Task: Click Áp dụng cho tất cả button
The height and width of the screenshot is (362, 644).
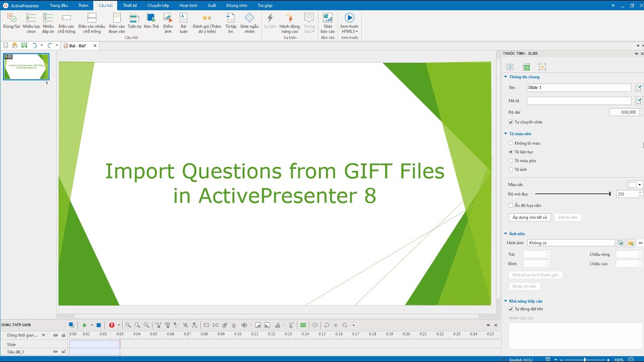Action: point(530,217)
